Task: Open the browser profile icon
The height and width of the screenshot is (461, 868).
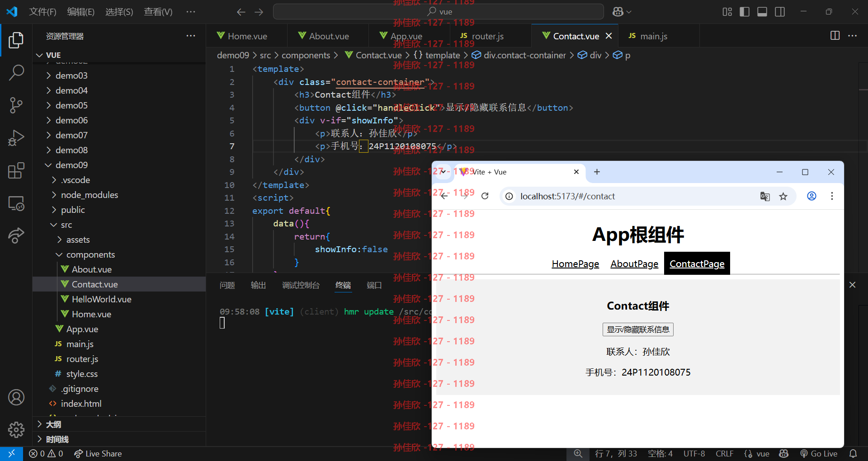Action: pos(812,196)
